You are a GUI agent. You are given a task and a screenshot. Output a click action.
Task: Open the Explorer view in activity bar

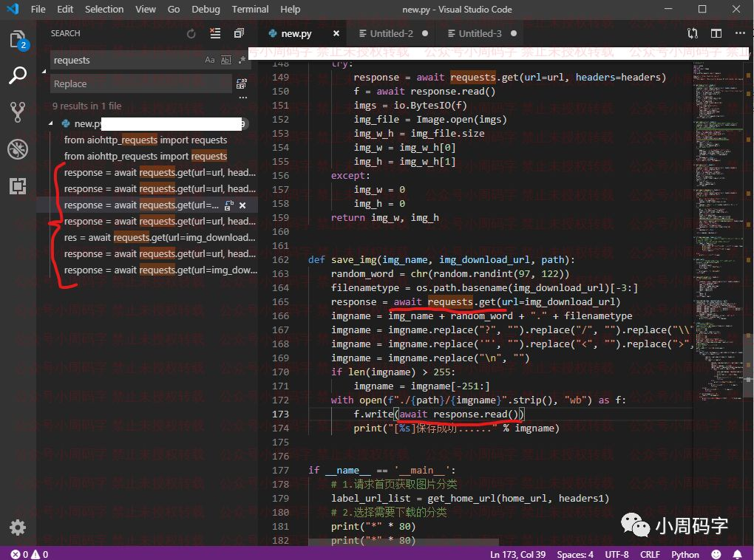coord(17,40)
